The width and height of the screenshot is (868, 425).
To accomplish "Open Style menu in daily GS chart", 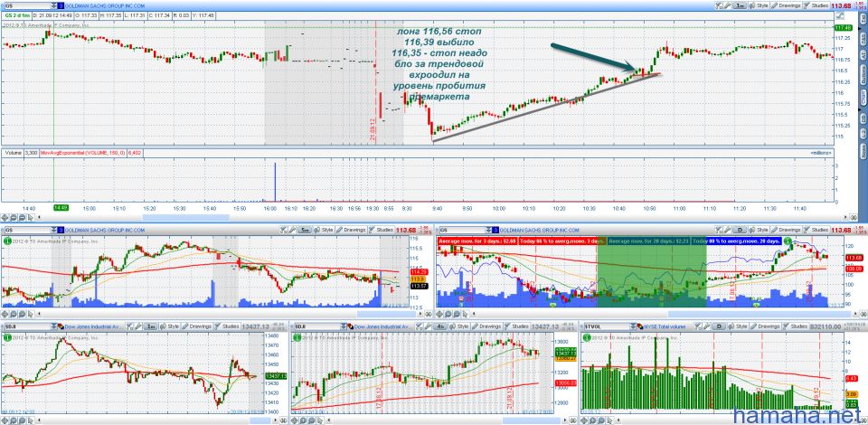I will click(x=759, y=229).
